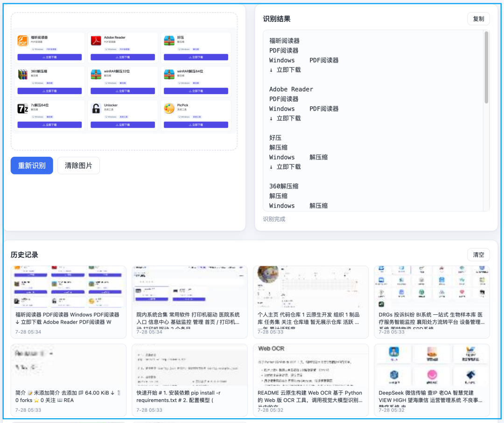504x423 pixels.
Task: Click 立即下载 bar under PicPick in preview
Action: tap(196, 125)
